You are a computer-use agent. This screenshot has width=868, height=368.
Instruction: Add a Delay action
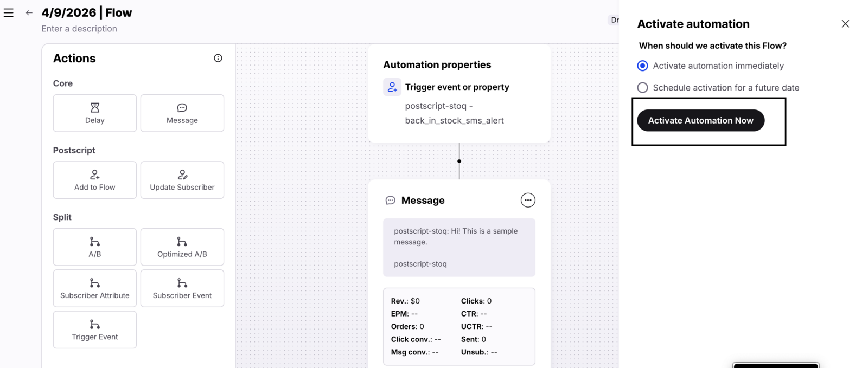pos(95,113)
